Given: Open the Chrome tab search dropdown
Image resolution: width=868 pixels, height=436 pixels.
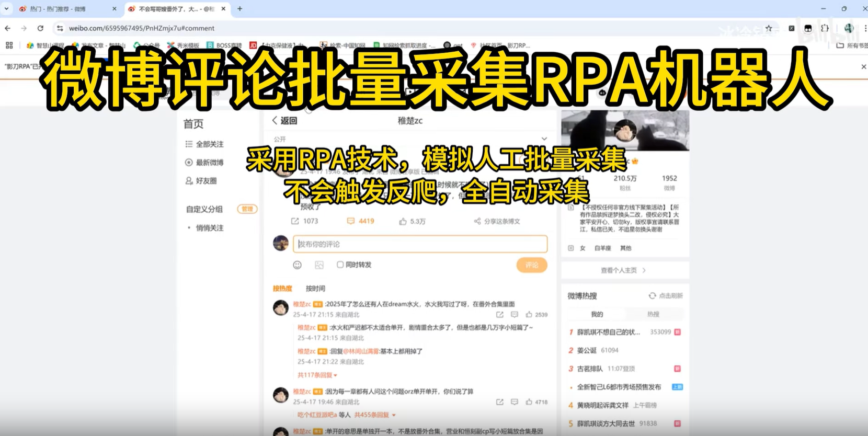Looking at the screenshot, I should click(x=6, y=9).
